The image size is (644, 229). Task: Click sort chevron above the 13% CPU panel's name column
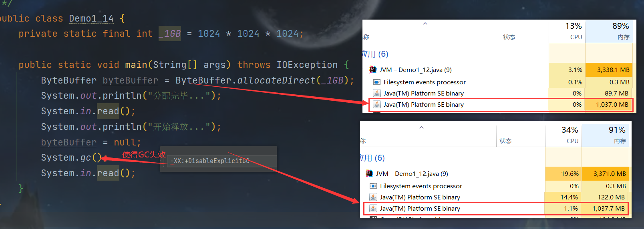[x=425, y=24]
